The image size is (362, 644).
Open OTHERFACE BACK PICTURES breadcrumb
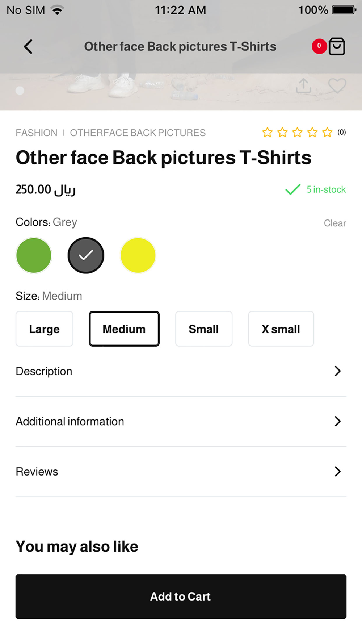(138, 133)
